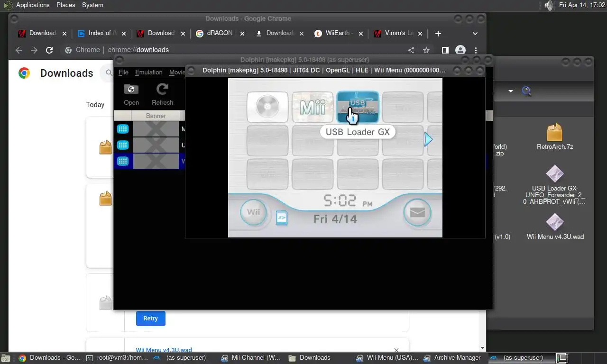Open Dolphin's Movie menu
The image size is (607, 364).
pyautogui.click(x=176, y=72)
